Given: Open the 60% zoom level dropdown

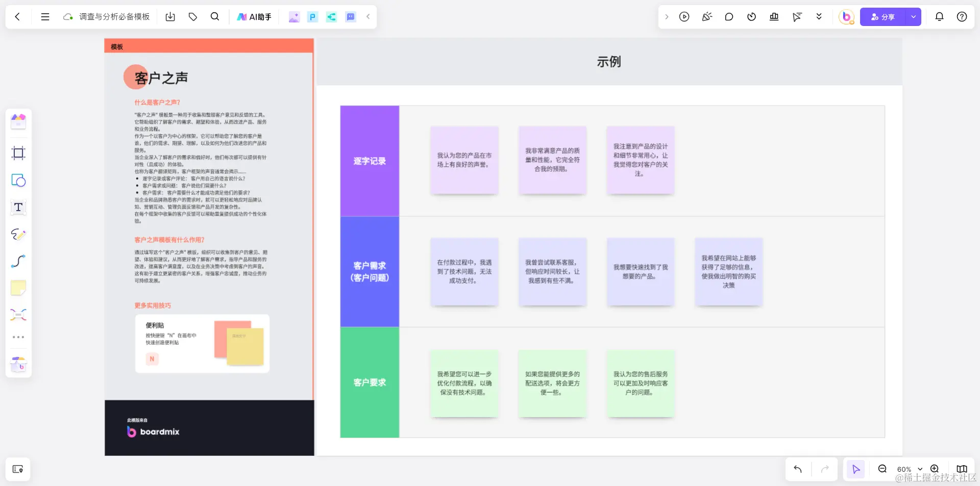Looking at the screenshot, I should click(x=909, y=469).
